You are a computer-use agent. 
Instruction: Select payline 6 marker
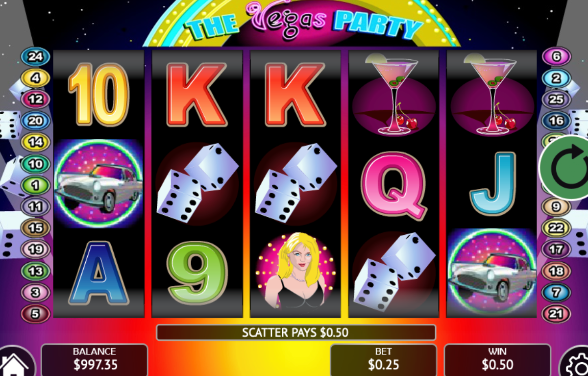point(556,56)
